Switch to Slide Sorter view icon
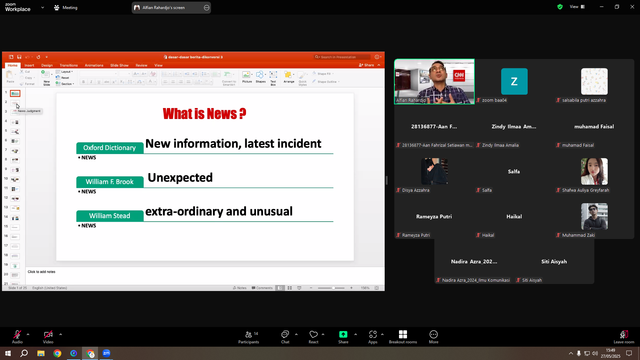This screenshot has height=360, width=640. [289, 288]
